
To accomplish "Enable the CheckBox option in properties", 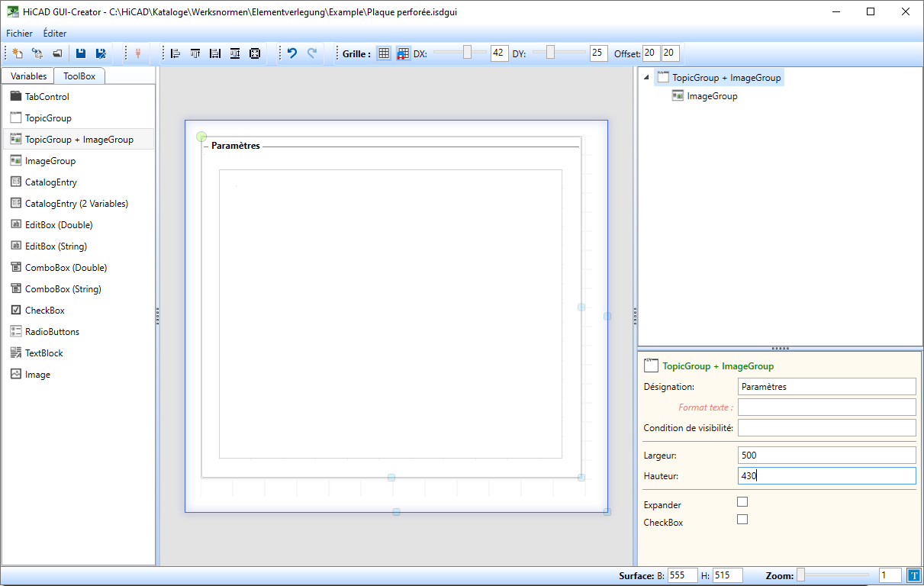I will point(742,520).
